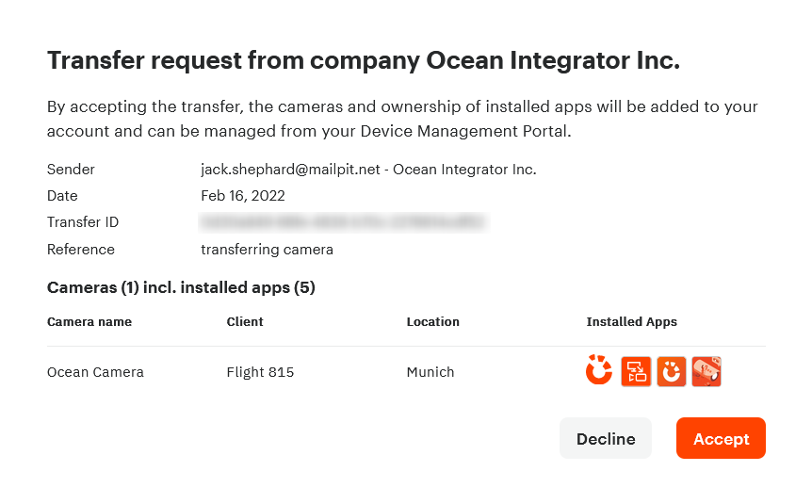Open the white circular logo app tile
The height and width of the screenshot is (504, 812).
[671, 371]
